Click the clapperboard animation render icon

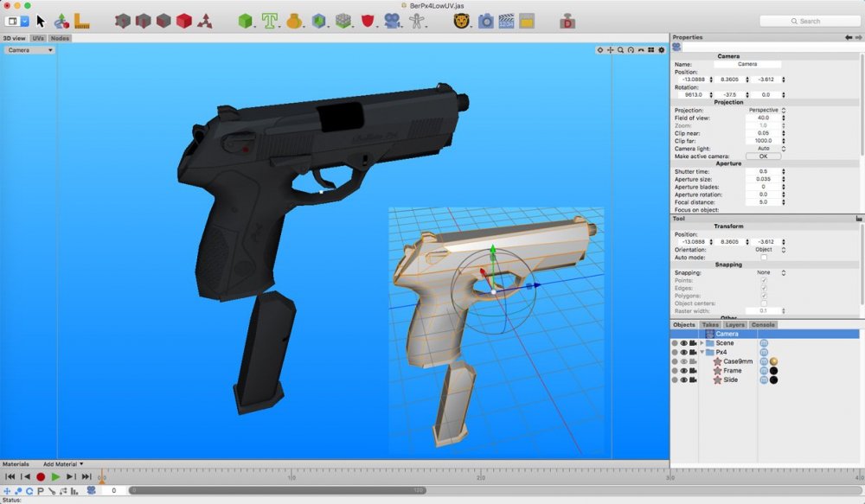507,21
